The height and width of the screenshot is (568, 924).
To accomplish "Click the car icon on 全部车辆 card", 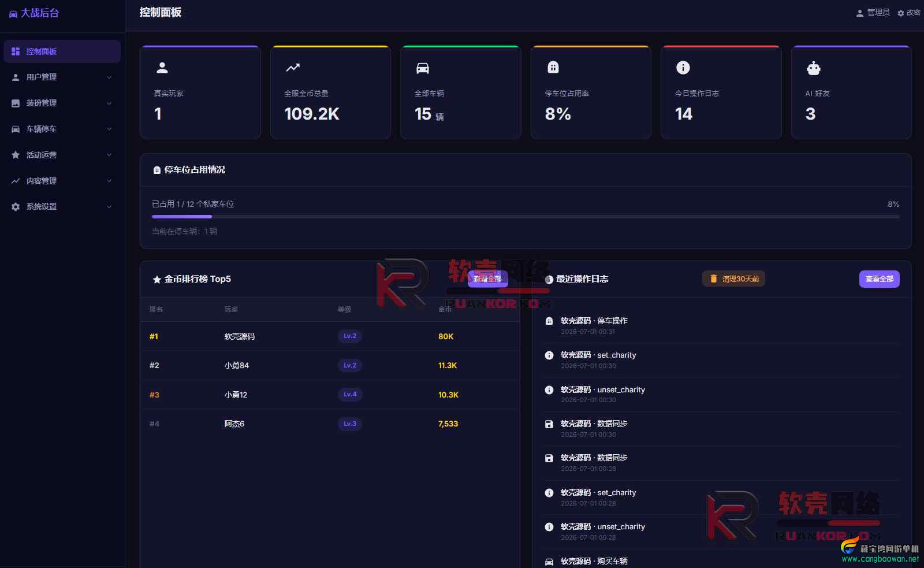I will click(423, 68).
